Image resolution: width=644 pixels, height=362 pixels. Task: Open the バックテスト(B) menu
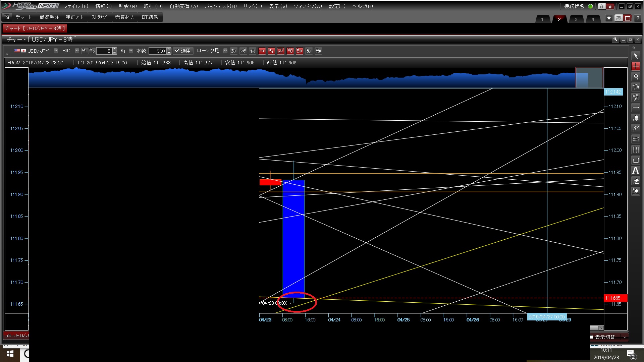[221, 6]
